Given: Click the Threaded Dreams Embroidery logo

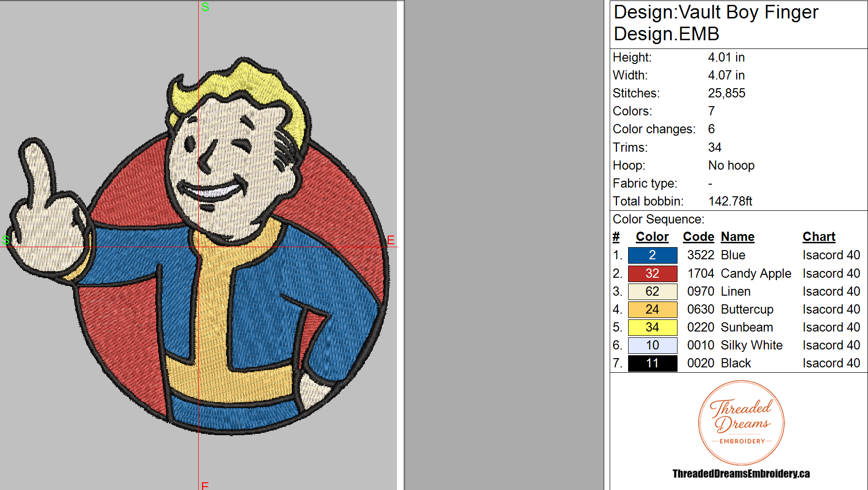Looking at the screenshot, I should [741, 423].
